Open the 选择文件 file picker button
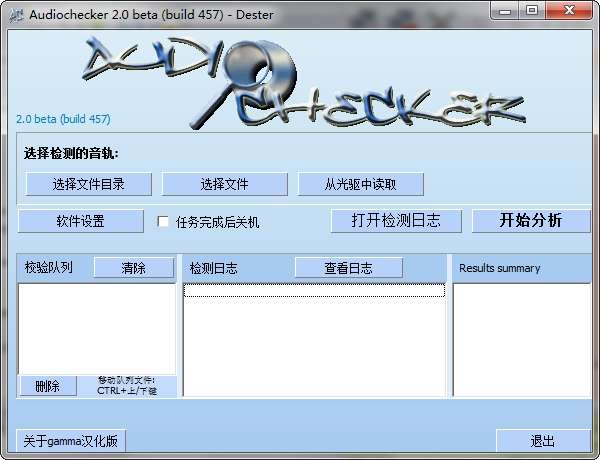600x460 pixels. (224, 184)
